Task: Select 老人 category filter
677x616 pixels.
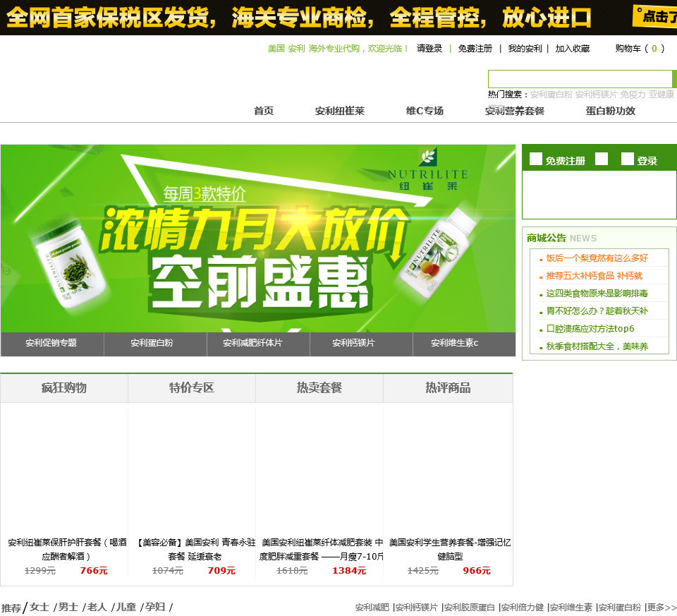Action: point(97,608)
